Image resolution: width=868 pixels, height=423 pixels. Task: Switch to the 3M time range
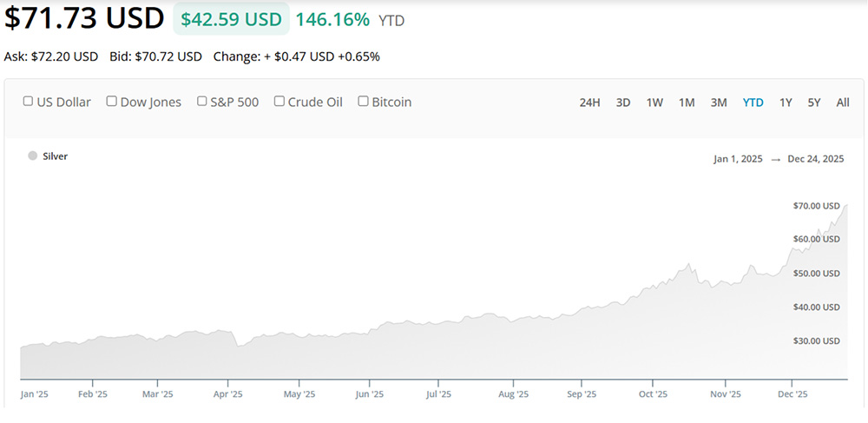[x=719, y=102]
